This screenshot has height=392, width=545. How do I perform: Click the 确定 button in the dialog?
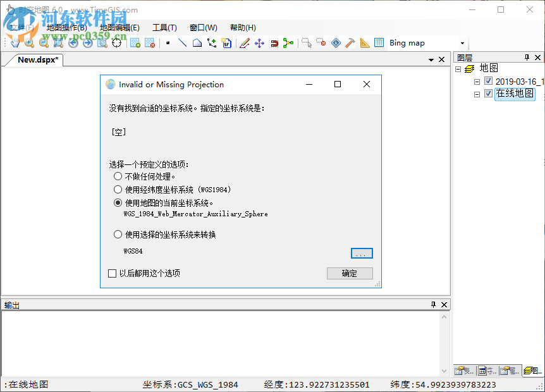point(349,273)
